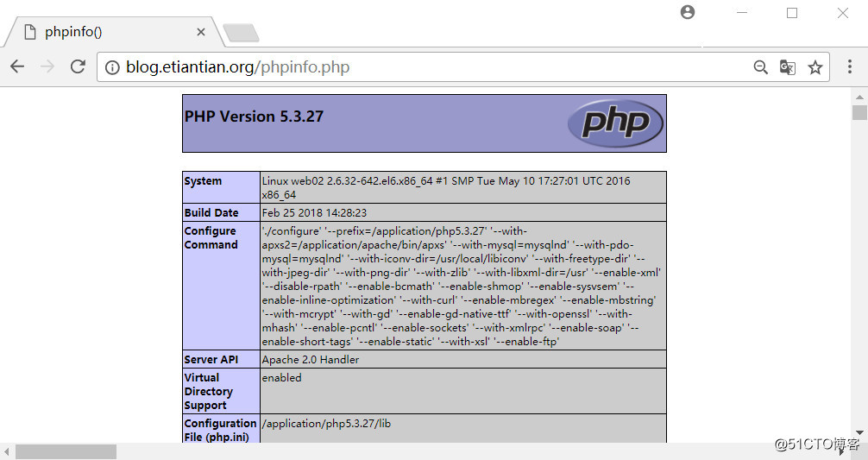Click vertical scrollbar down arrow
Image resolution: width=868 pixels, height=460 pixels.
point(859,432)
